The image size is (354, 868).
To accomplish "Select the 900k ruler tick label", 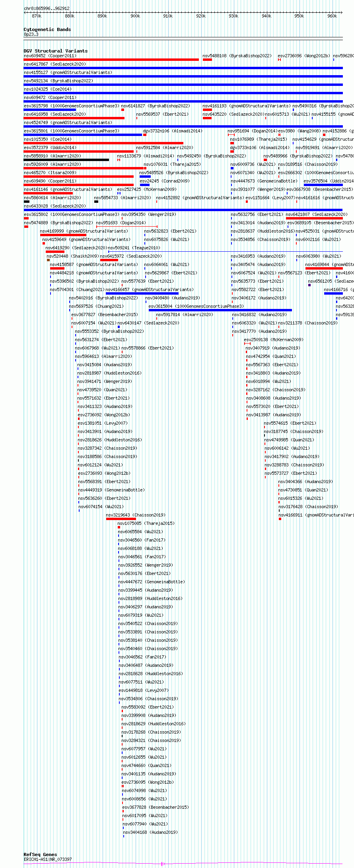I will 135,16.
